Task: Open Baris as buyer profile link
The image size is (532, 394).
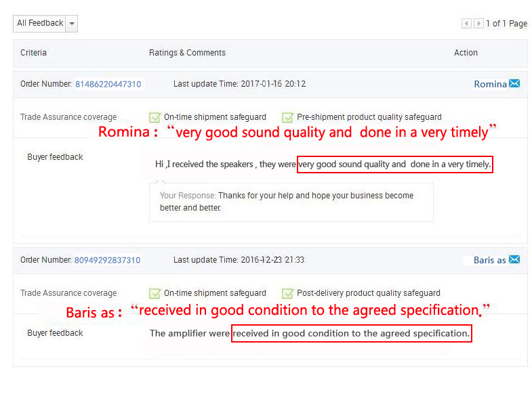Action: point(489,260)
